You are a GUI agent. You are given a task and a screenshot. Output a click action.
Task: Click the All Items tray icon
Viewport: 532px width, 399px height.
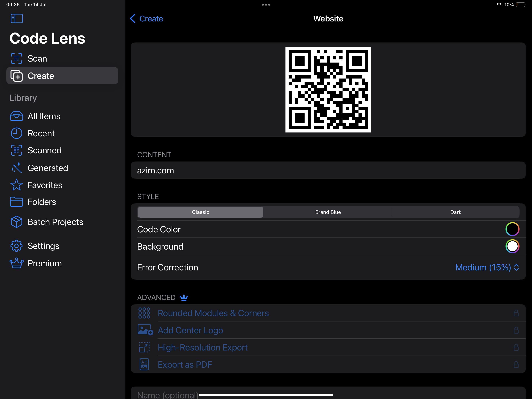pyautogui.click(x=16, y=116)
